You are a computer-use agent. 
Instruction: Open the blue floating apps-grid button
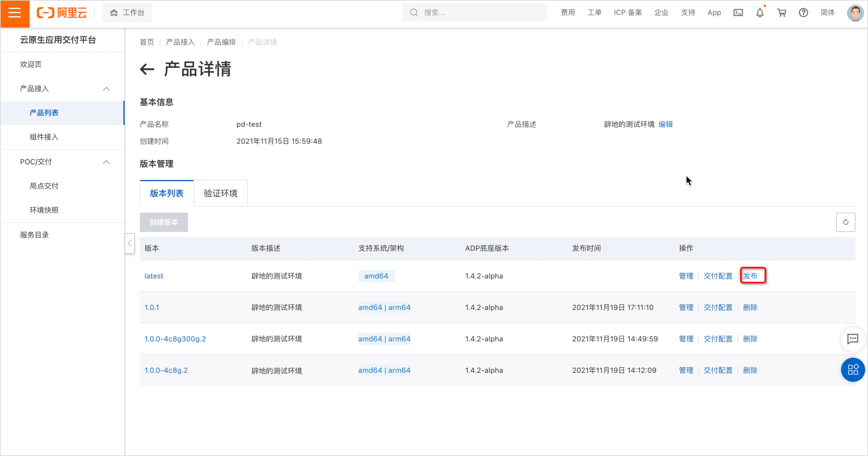tap(852, 370)
